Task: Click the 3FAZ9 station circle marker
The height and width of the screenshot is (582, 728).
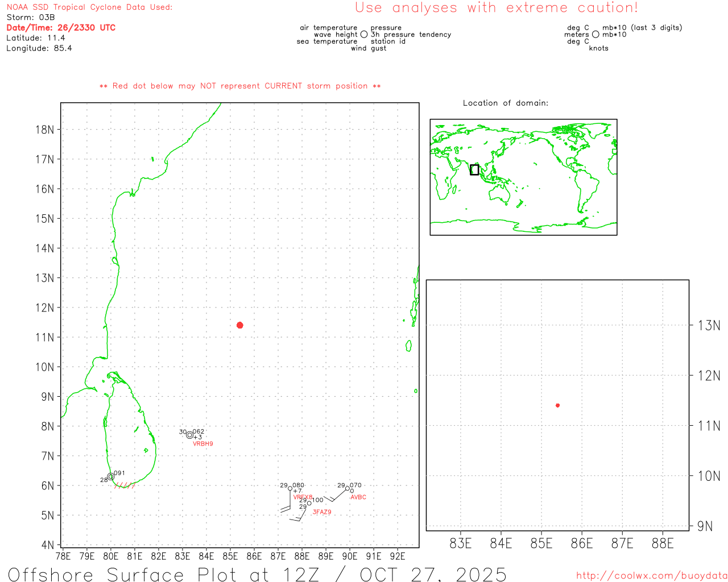Action: (309, 503)
